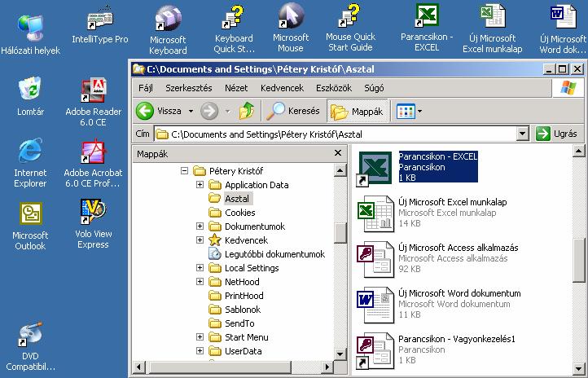Screen dimensions: 588x378
Task: Open Microsoft Keyboard desktop shortcut
Action: click(168, 31)
